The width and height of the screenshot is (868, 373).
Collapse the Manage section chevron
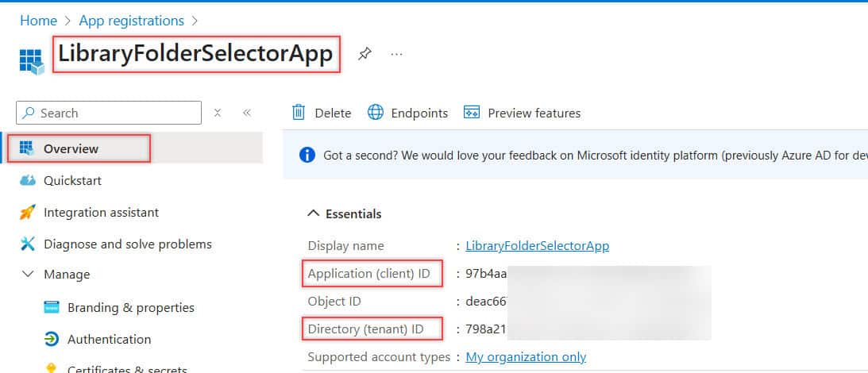(x=27, y=275)
